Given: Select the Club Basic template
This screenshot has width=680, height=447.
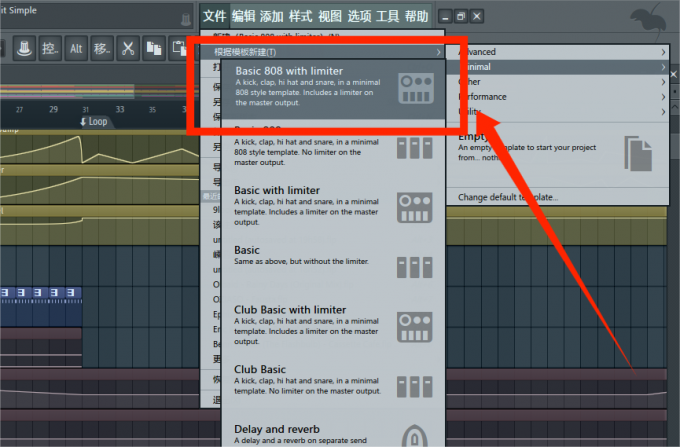Looking at the screenshot, I should [x=333, y=386].
